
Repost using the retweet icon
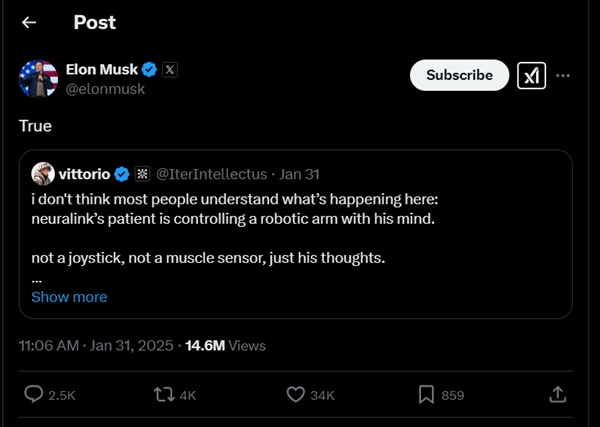tap(163, 395)
